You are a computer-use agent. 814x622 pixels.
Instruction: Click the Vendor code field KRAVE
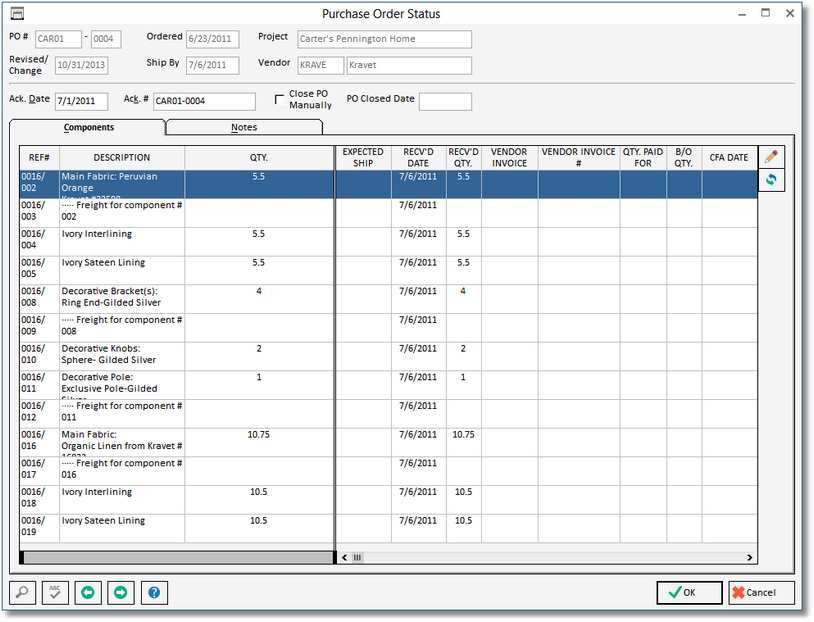(320, 65)
